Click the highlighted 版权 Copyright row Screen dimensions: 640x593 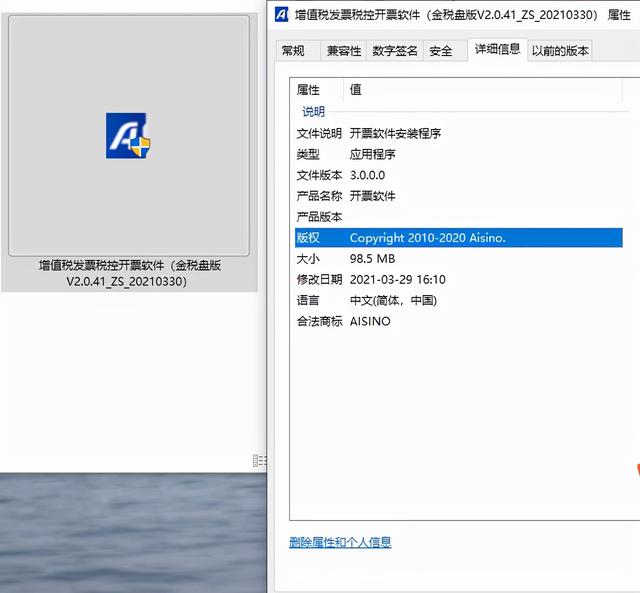[x=459, y=238]
